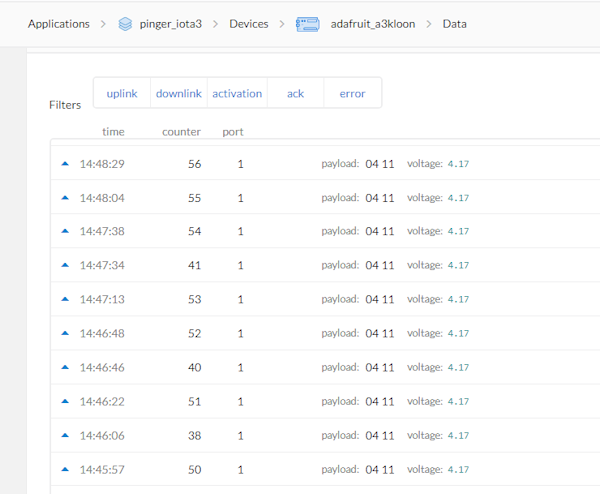Click the uplink arrow icon at 14:48:29
Viewport: 600px width, 494px height.
point(66,163)
